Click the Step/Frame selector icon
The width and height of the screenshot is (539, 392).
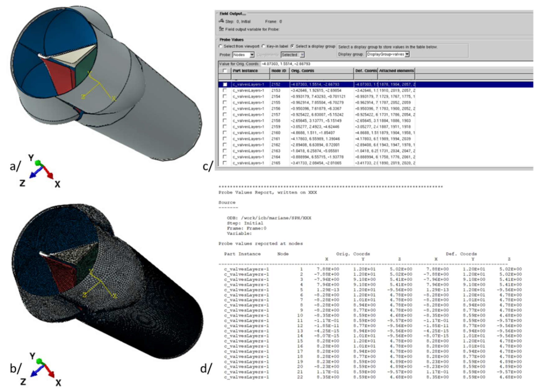(221, 21)
